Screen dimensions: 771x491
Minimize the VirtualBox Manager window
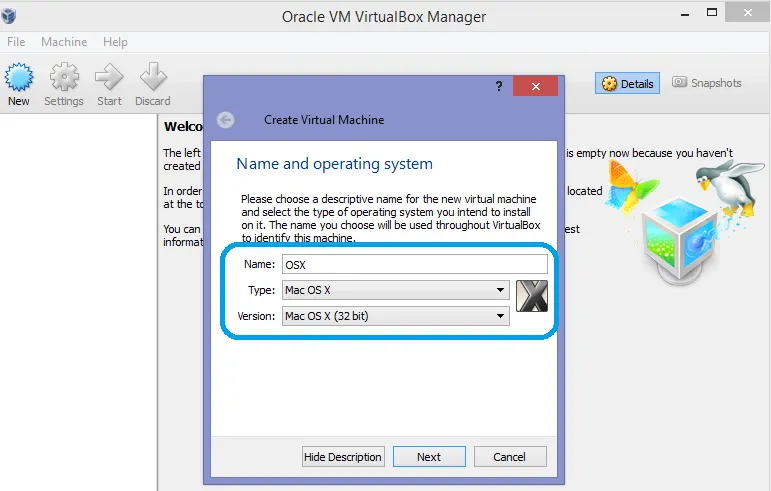(684, 14)
